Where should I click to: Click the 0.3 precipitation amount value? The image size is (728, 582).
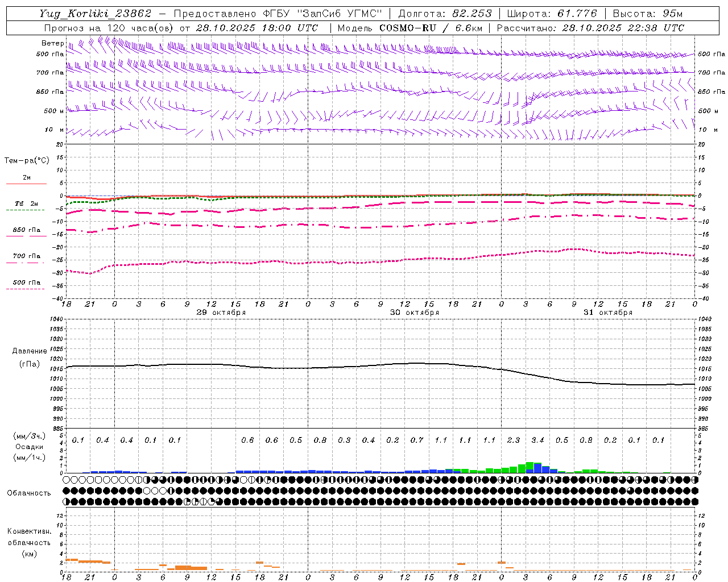[344, 440]
